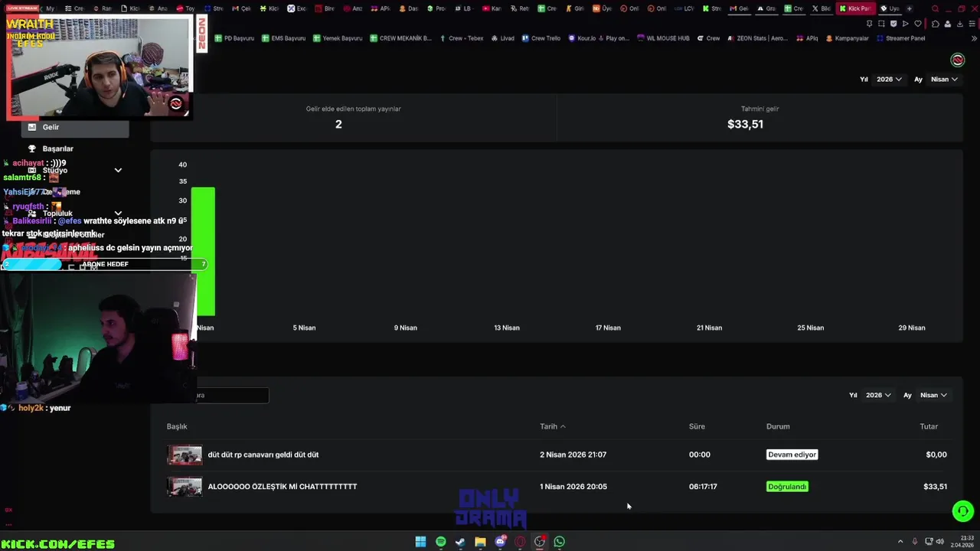Sort table by the Tarih column
The width and height of the screenshot is (980, 551).
(x=553, y=426)
